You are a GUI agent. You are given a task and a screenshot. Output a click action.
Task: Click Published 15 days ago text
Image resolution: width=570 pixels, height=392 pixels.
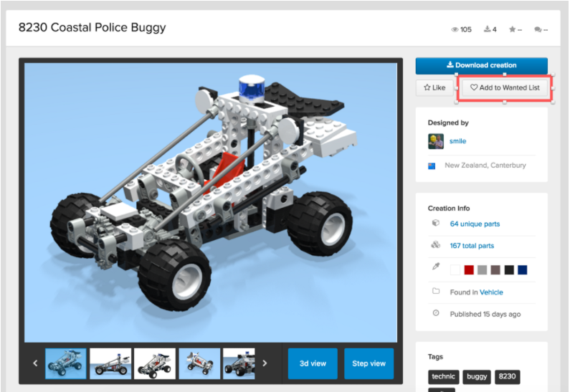(x=485, y=315)
